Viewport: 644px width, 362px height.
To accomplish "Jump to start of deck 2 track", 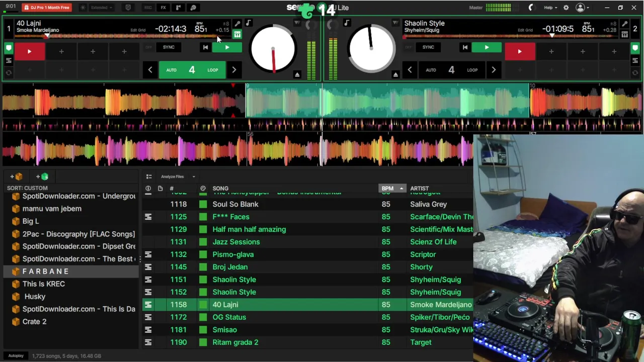I will click(x=465, y=47).
